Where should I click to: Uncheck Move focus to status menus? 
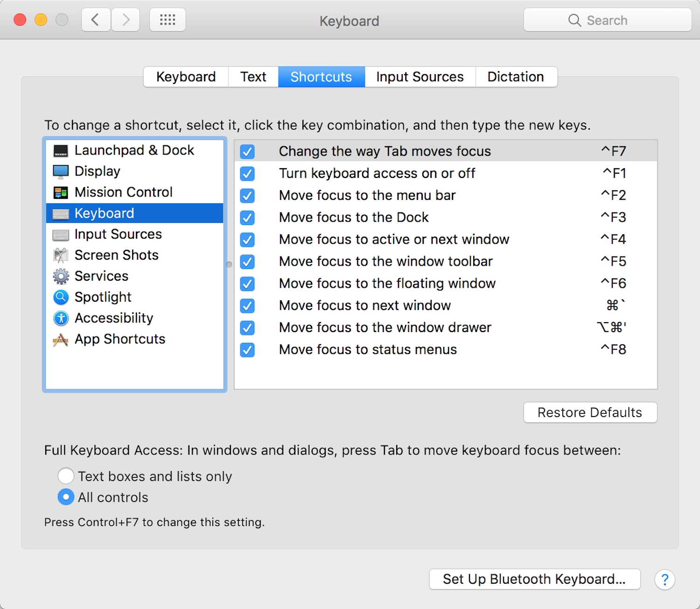(x=247, y=350)
